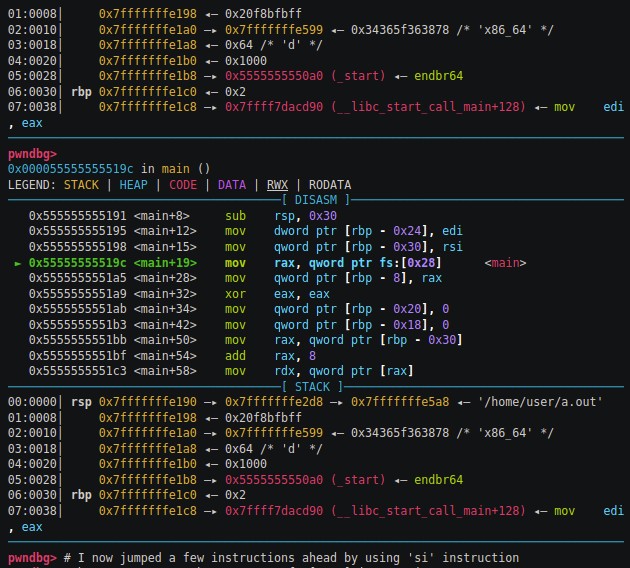The width and height of the screenshot is (630, 568).
Task: Select address 0x5555555551bf at main+54
Action: tap(78, 356)
